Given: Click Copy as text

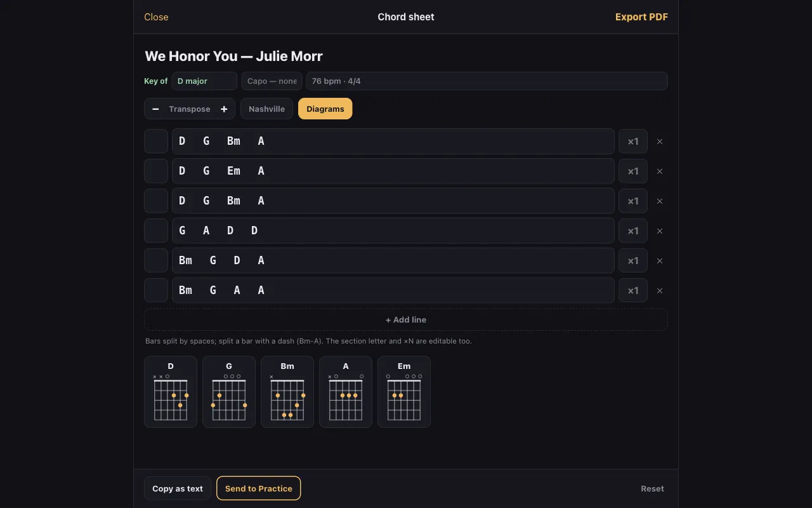Looking at the screenshot, I should [x=178, y=488].
